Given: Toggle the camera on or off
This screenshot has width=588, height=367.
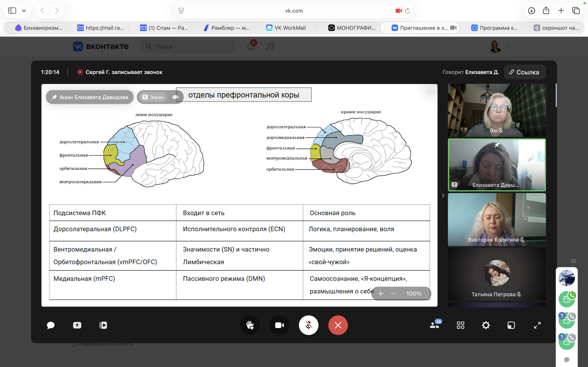Looking at the screenshot, I should click(x=279, y=325).
